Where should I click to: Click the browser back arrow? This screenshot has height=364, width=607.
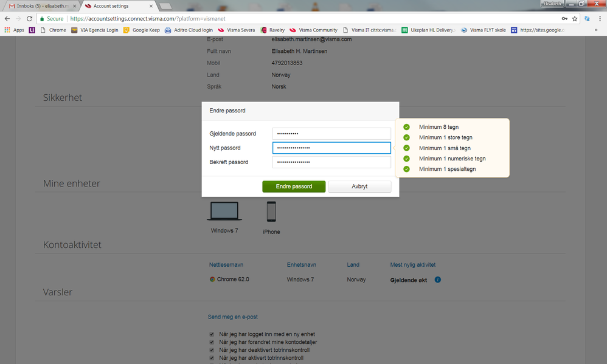[7, 19]
